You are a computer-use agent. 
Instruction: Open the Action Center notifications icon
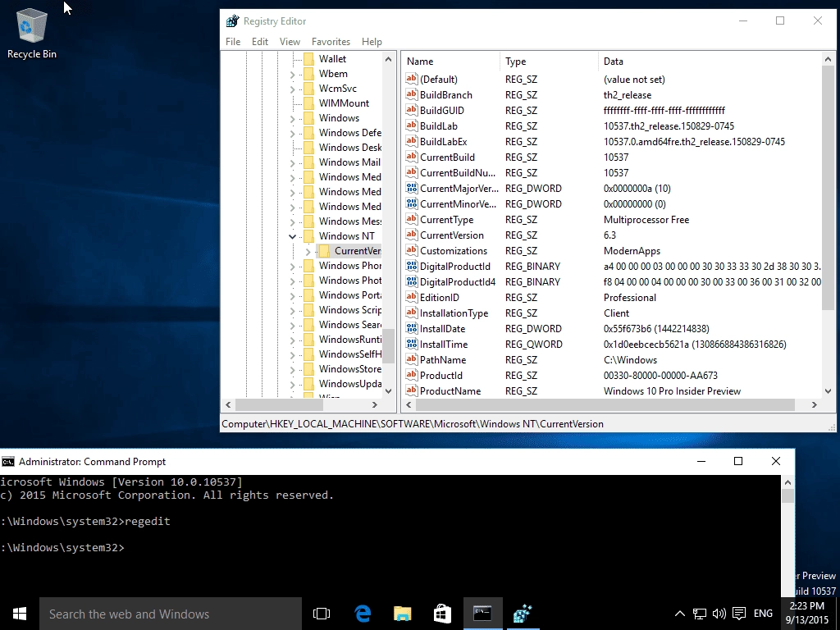point(739,614)
